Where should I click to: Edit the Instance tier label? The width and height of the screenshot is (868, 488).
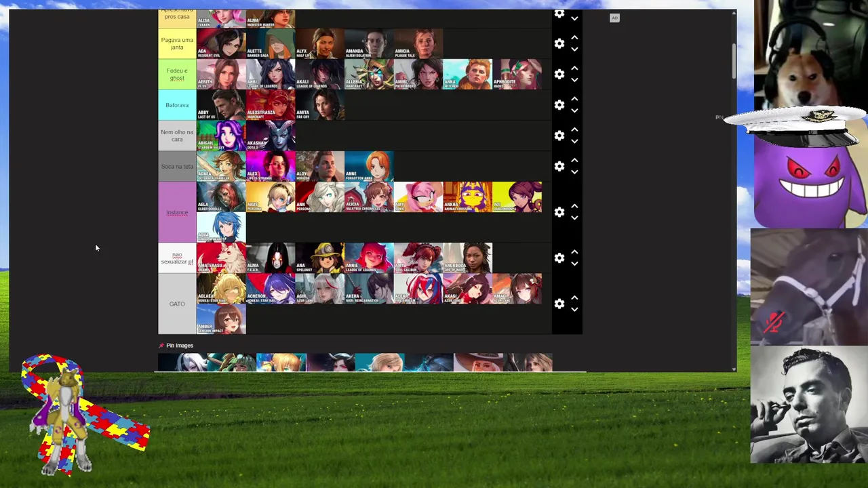[x=177, y=212]
